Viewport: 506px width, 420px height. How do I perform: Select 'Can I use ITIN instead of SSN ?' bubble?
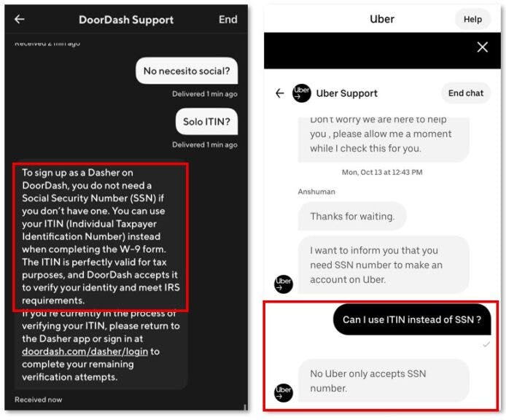click(412, 319)
